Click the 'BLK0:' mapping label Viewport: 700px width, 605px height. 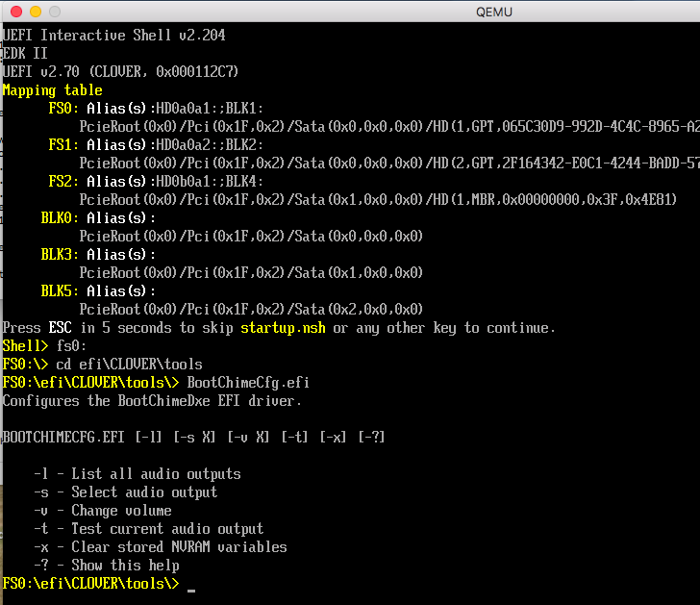[x=60, y=218]
